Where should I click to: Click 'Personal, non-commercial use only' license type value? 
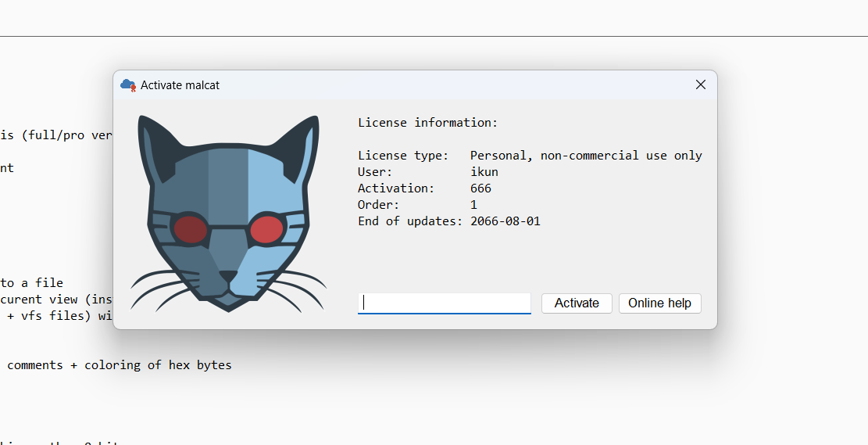(x=586, y=156)
